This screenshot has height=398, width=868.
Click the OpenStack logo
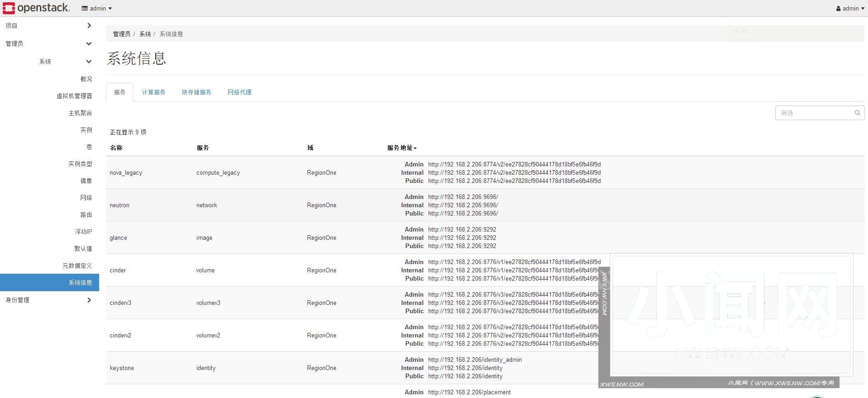[36, 8]
